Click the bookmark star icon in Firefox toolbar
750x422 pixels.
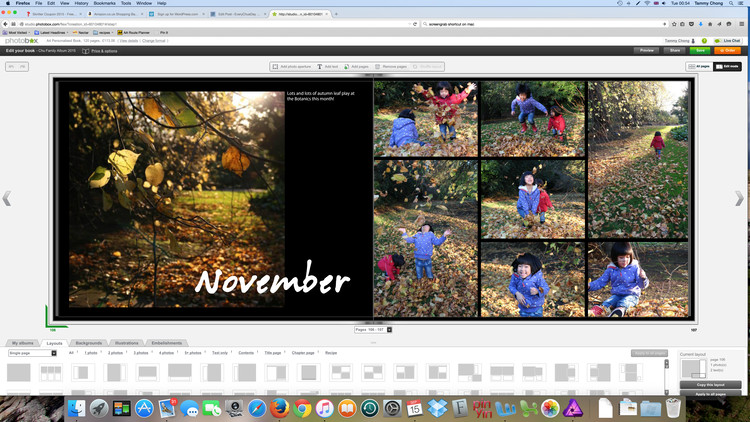click(674, 24)
